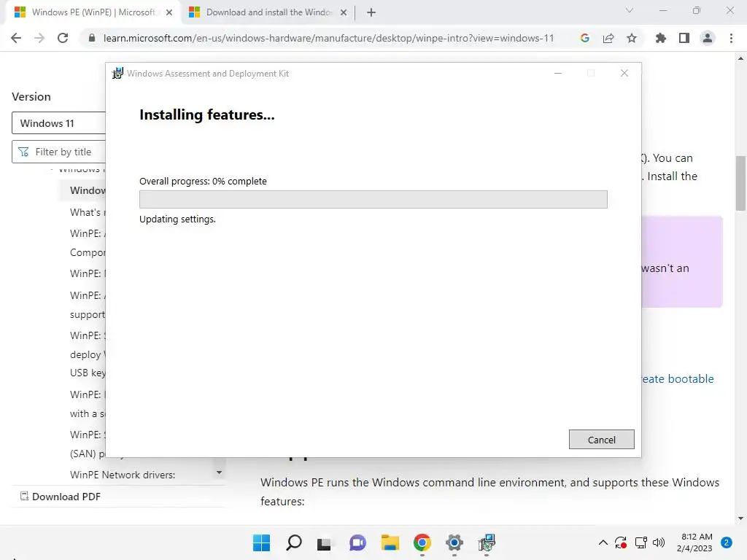The width and height of the screenshot is (747, 560).
Task: Open a new Chrome tab
Action: 371,13
